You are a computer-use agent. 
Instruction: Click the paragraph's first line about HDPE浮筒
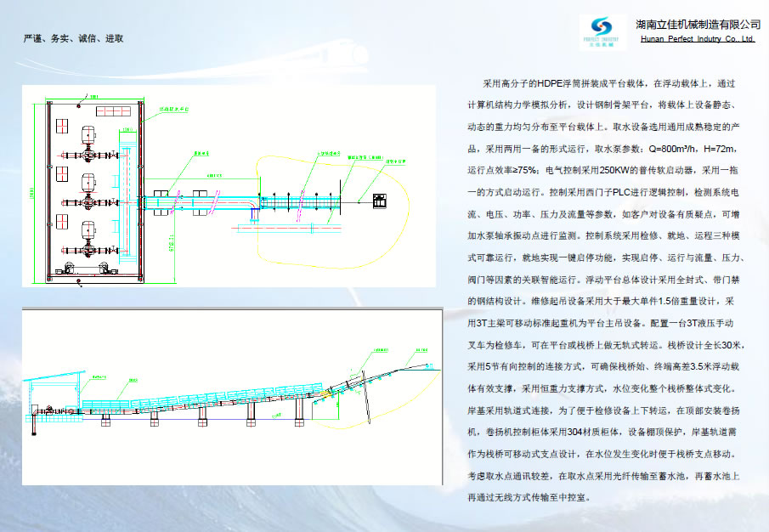point(608,84)
